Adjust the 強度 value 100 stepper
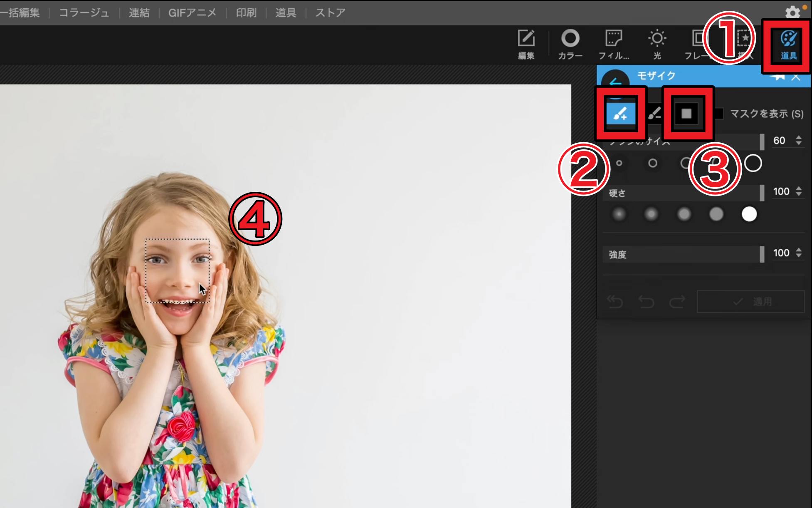The image size is (812, 508). pos(799,253)
